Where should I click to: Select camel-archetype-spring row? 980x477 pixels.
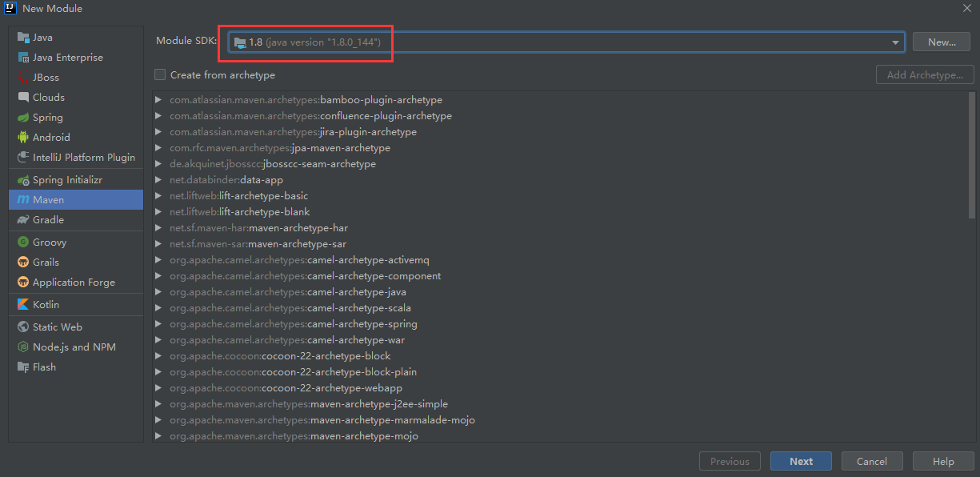point(560,324)
